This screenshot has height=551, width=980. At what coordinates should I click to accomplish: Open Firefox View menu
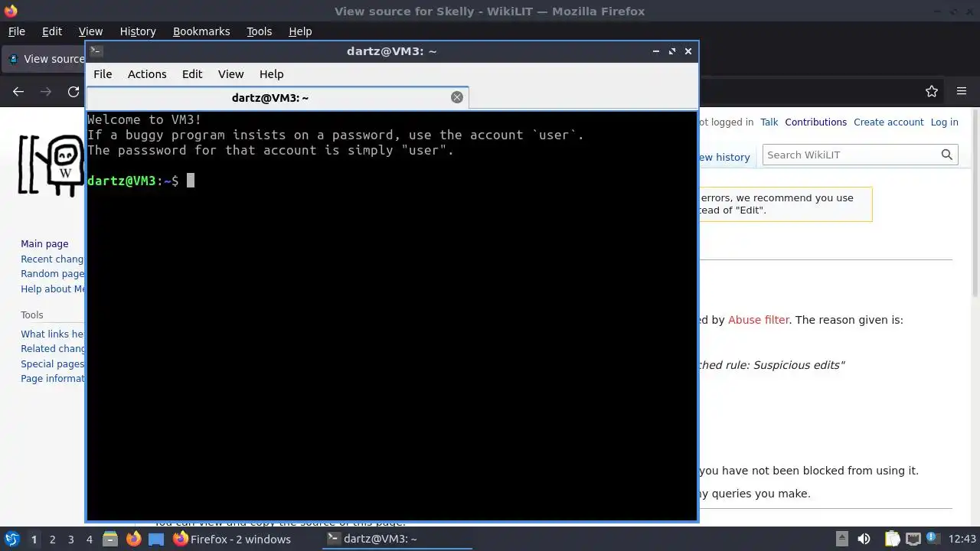coord(90,31)
